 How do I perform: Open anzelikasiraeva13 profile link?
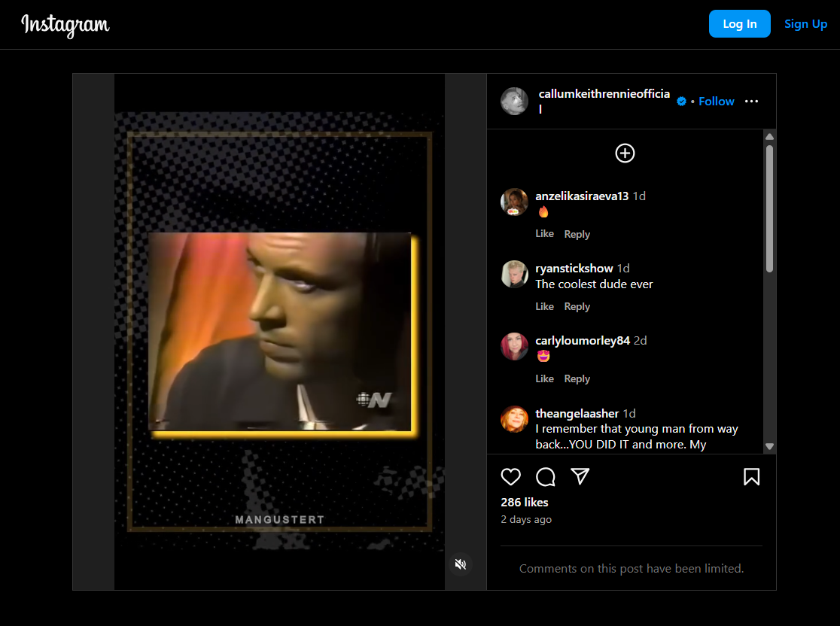coord(582,196)
